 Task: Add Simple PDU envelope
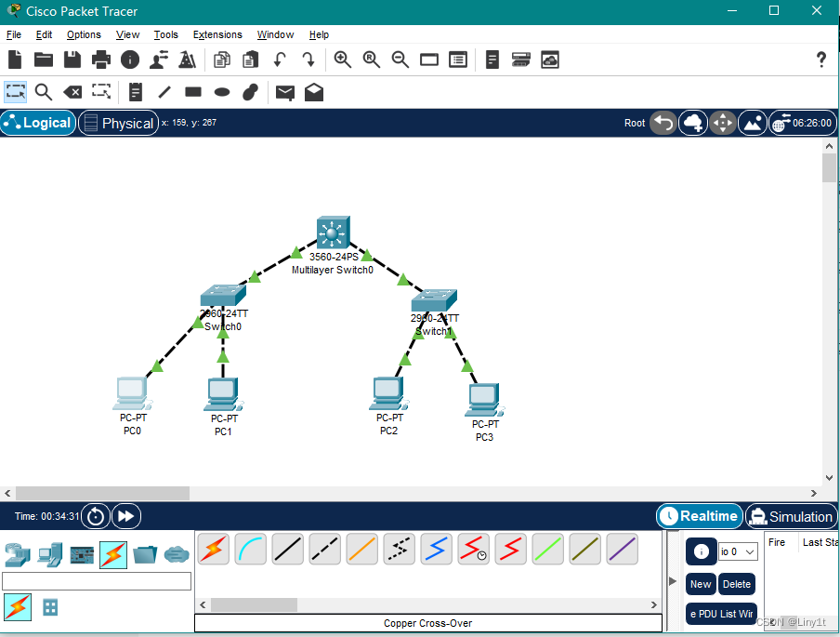click(285, 93)
